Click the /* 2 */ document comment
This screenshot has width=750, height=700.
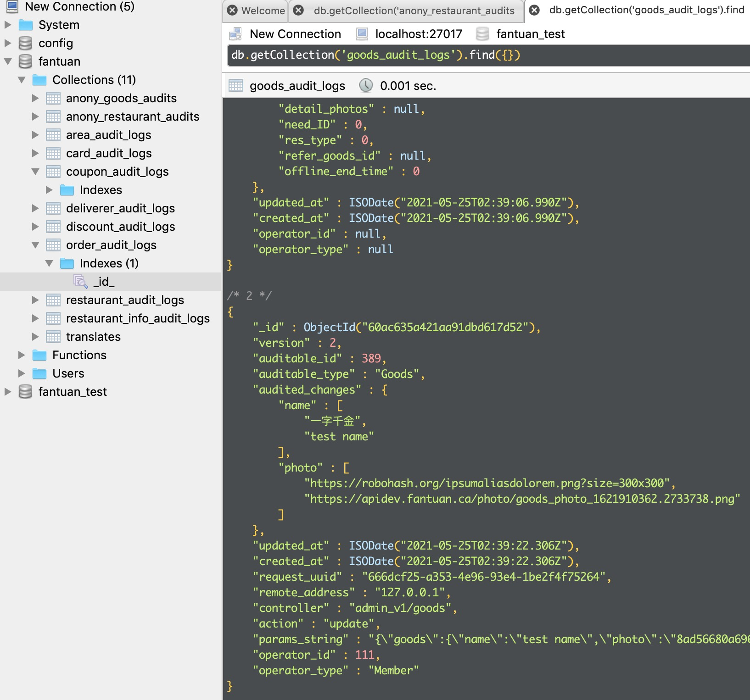coord(249,296)
